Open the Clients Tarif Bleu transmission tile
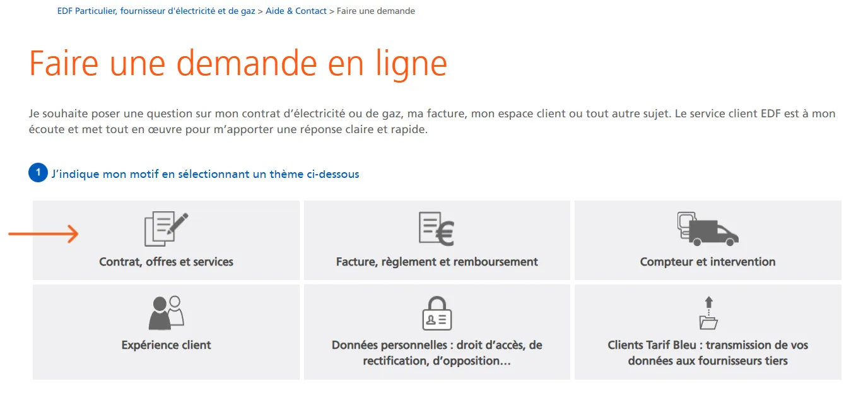 708,331
